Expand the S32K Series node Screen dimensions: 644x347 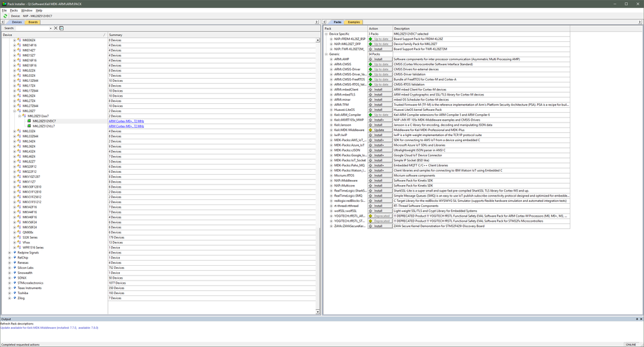coord(14,237)
